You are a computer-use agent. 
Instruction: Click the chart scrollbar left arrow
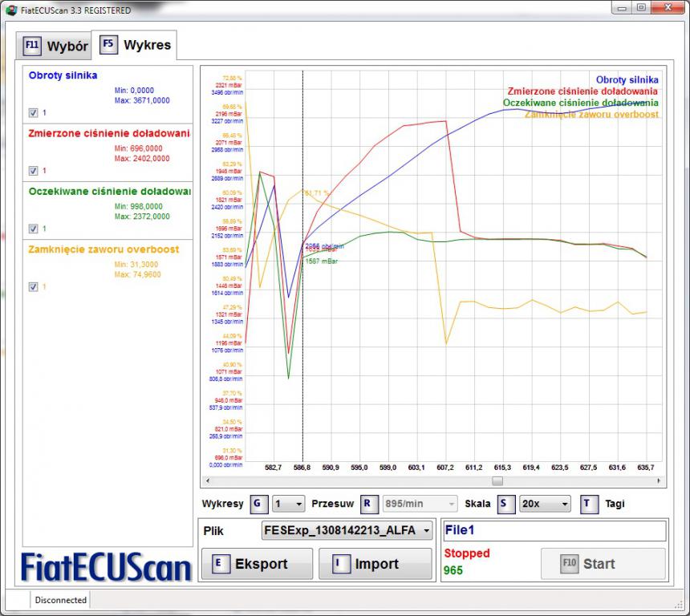tap(208, 481)
